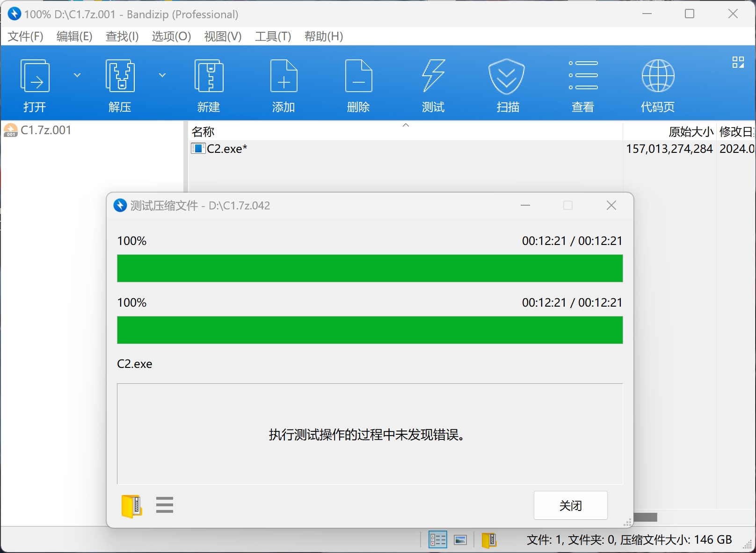
Task: Run the 扫描 malware scan tool
Action: [x=507, y=84]
